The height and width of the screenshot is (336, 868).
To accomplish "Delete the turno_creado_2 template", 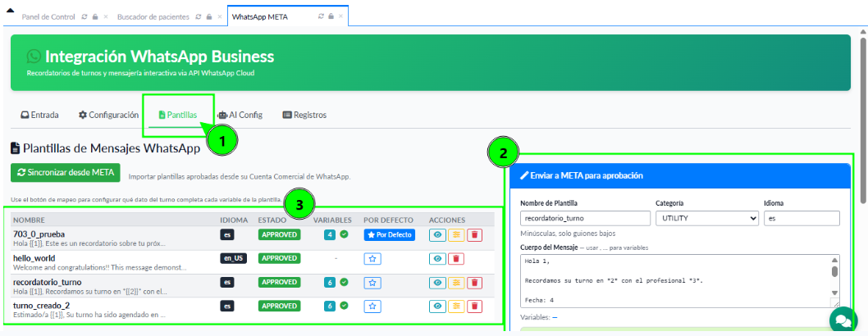I will point(474,306).
